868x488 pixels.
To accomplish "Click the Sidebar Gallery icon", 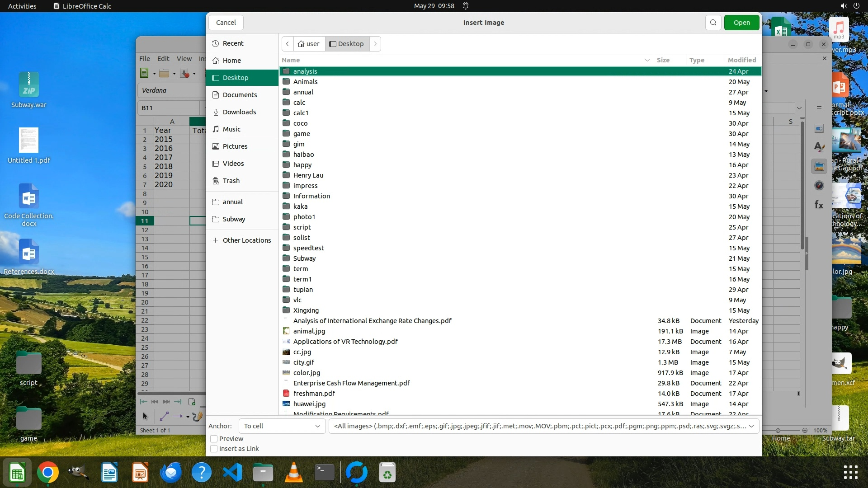I will pos(819,167).
